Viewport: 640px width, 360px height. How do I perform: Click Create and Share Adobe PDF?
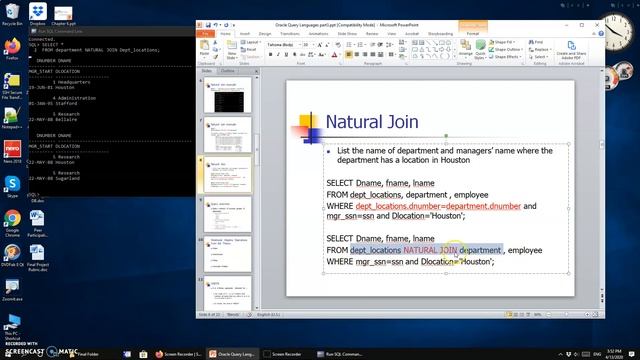pyautogui.click(x=571, y=51)
